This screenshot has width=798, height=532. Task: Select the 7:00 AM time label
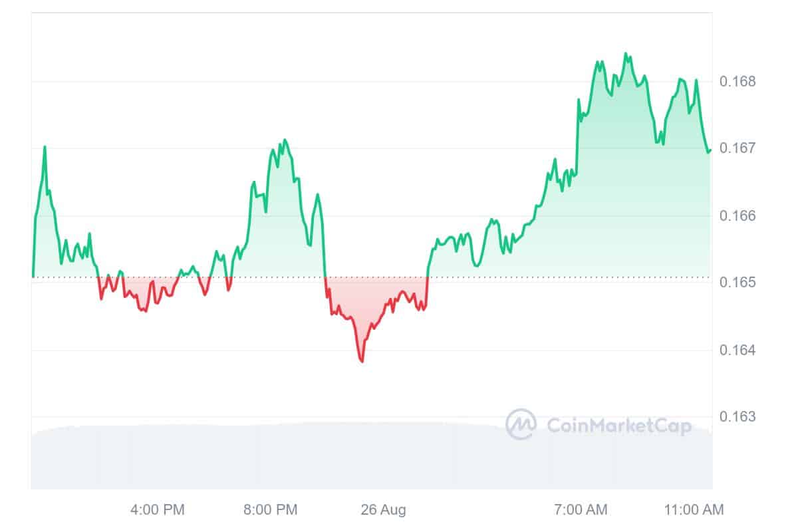tap(581, 510)
